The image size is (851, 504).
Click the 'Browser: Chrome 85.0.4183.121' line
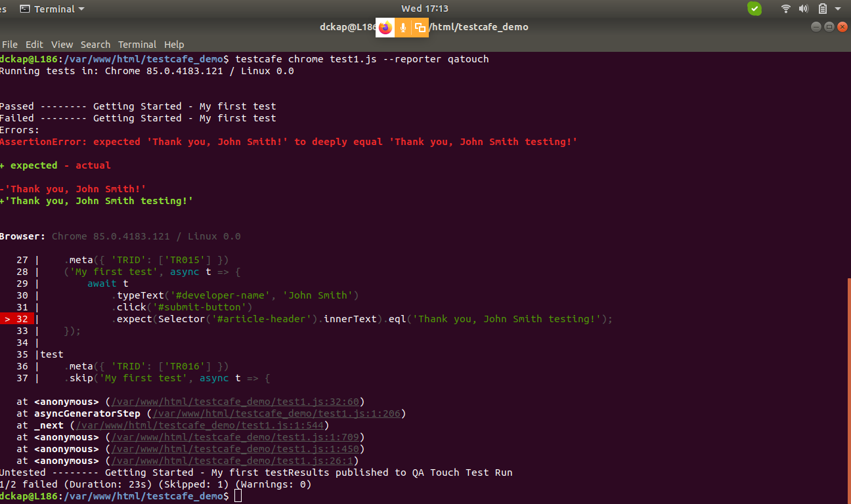[120, 236]
